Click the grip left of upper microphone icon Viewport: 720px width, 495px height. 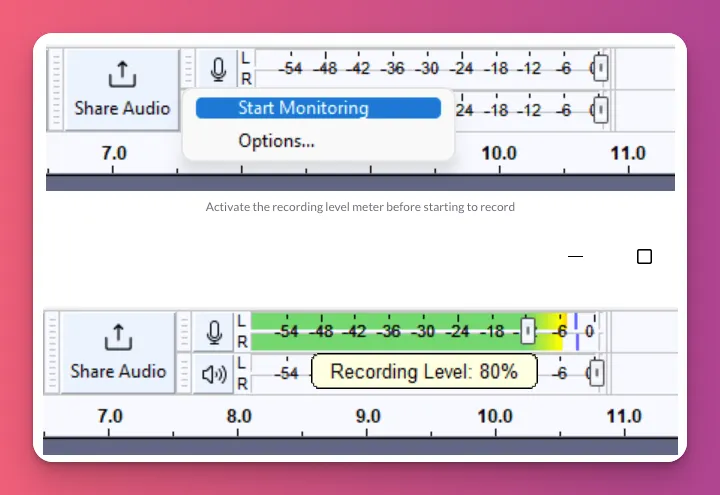coord(188,69)
